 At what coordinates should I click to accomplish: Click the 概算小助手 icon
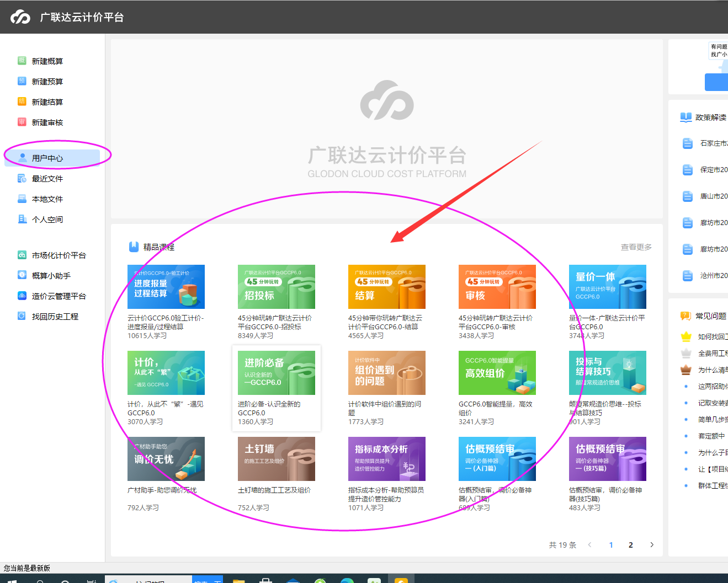click(x=22, y=275)
